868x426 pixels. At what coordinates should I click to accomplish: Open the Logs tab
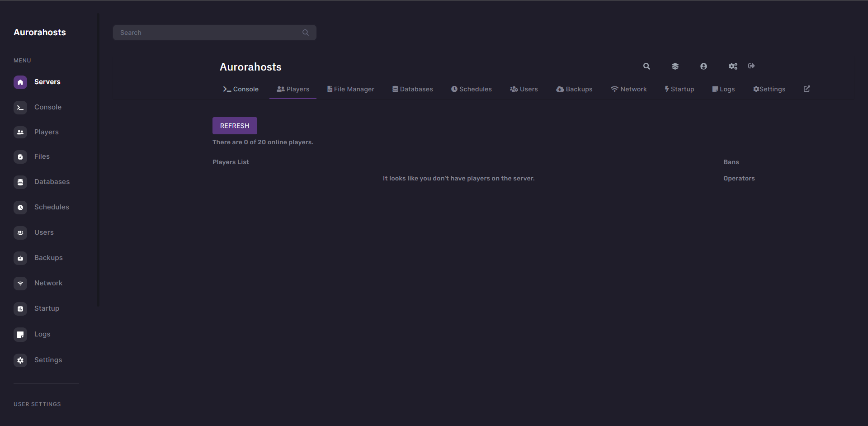723,89
